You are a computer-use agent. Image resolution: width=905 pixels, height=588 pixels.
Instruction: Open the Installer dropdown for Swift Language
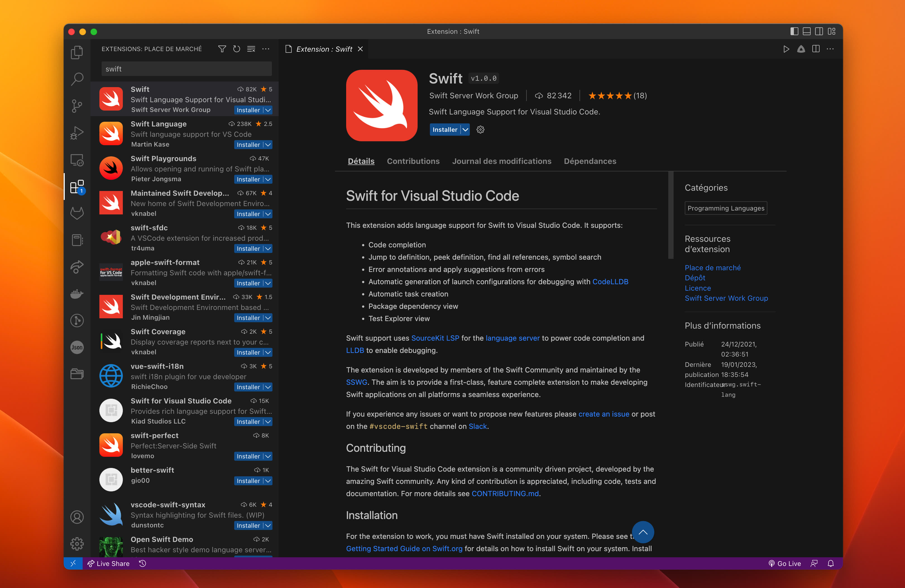point(268,145)
